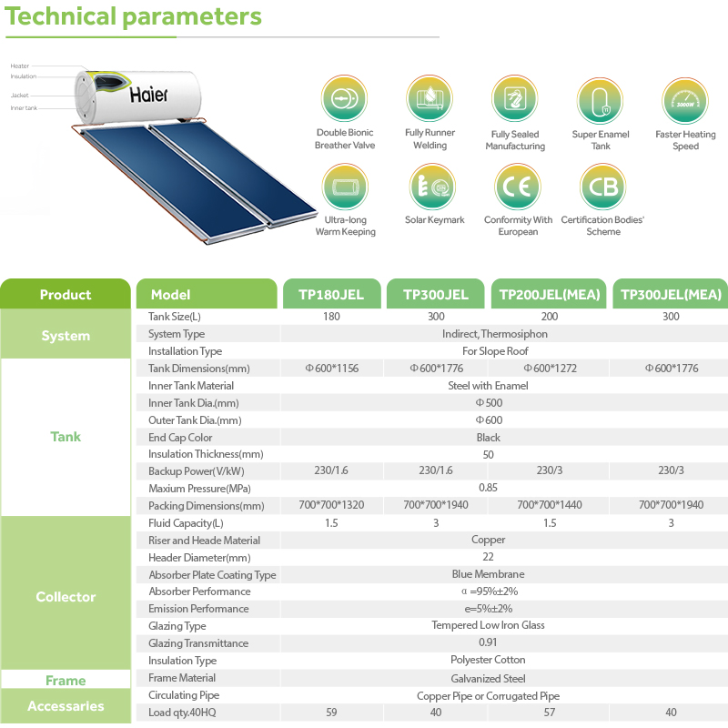Expand the Frame section row

pyautogui.click(x=66, y=679)
